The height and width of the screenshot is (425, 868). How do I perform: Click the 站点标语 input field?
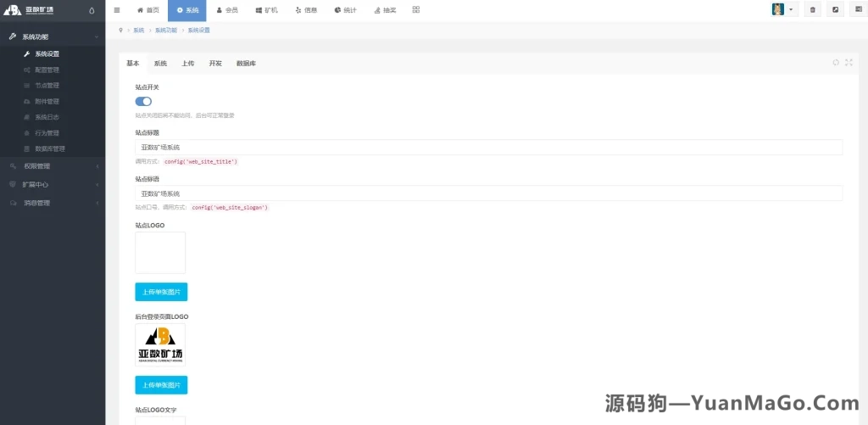point(489,193)
